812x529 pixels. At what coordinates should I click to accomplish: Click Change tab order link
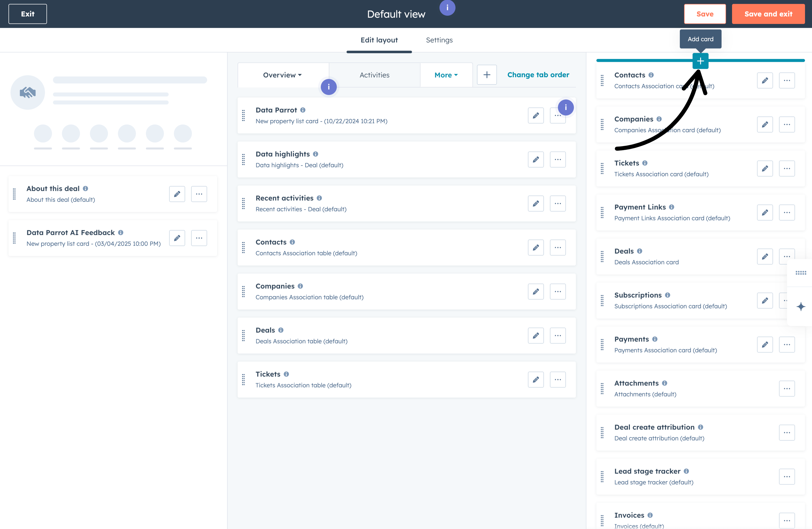[x=538, y=75]
